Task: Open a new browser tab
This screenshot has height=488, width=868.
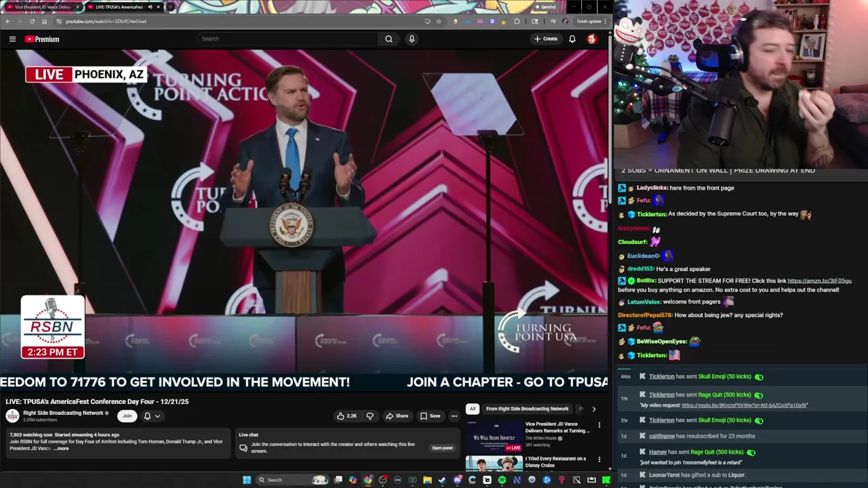Action: [170, 7]
